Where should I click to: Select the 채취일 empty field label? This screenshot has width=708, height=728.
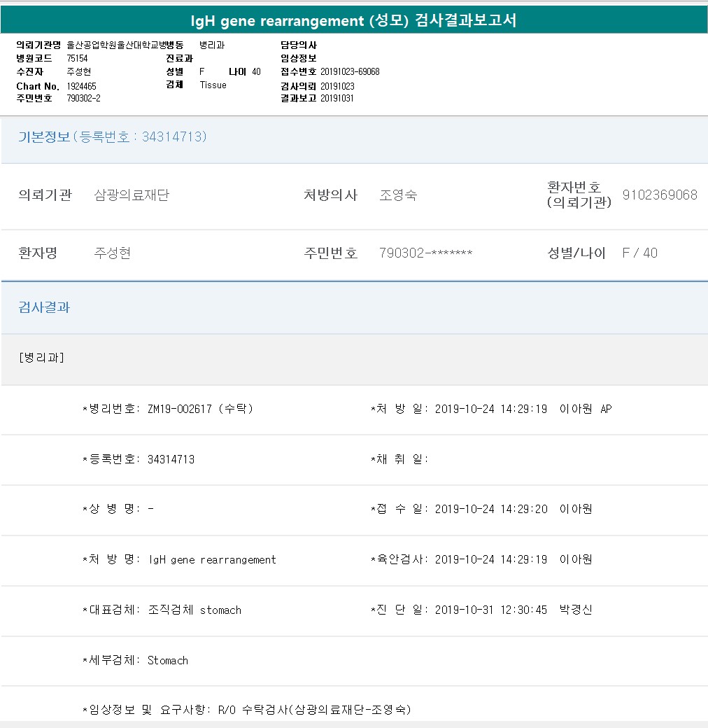(x=399, y=460)
